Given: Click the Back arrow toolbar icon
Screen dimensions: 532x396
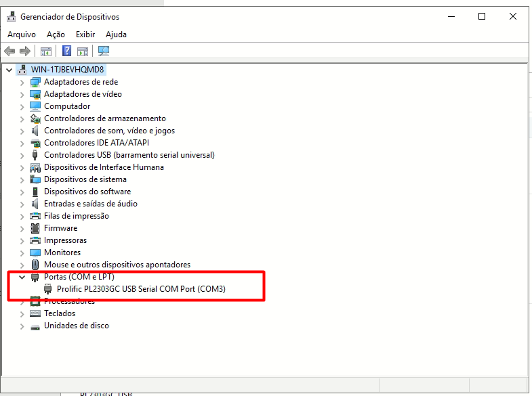Looking at the screenshot, I should tap(9, 51).
